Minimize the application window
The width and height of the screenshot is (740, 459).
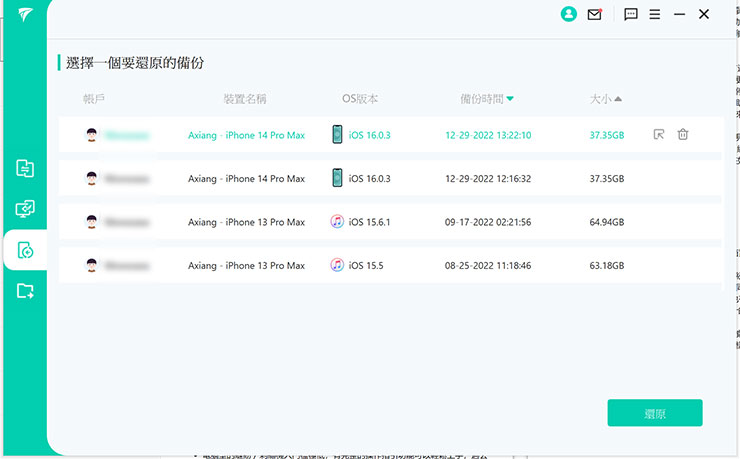(x=679, y=15)
